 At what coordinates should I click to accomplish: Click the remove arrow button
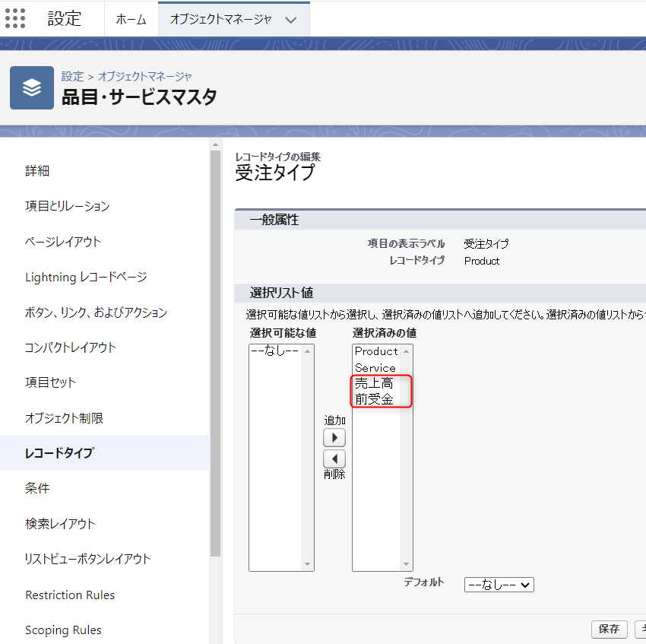point(334,459)
